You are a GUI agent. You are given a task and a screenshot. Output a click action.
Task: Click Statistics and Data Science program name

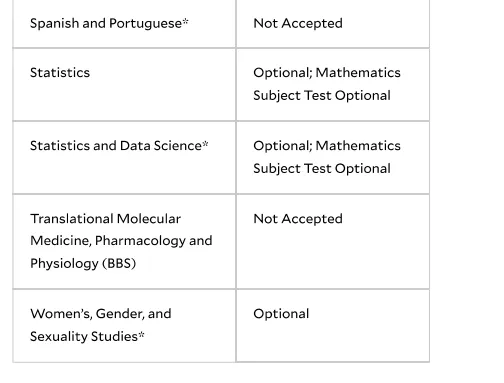[x=119, y=146]
